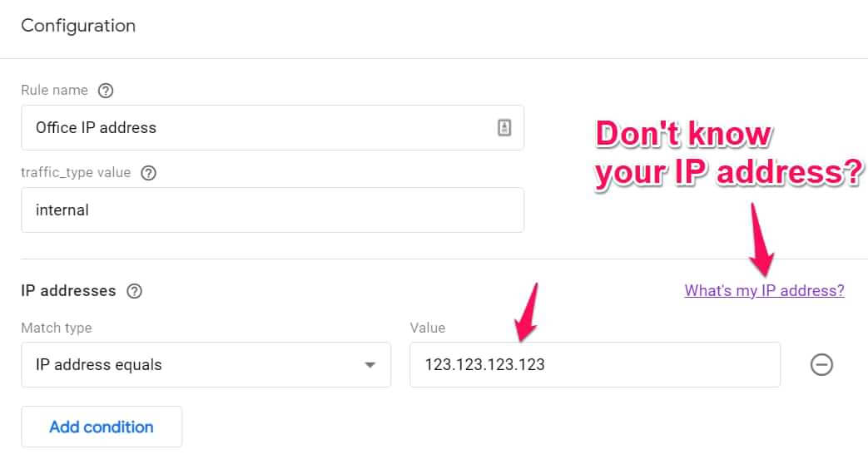
Task: Click the Rule name help icon
Action: click(x=105, y=91)
